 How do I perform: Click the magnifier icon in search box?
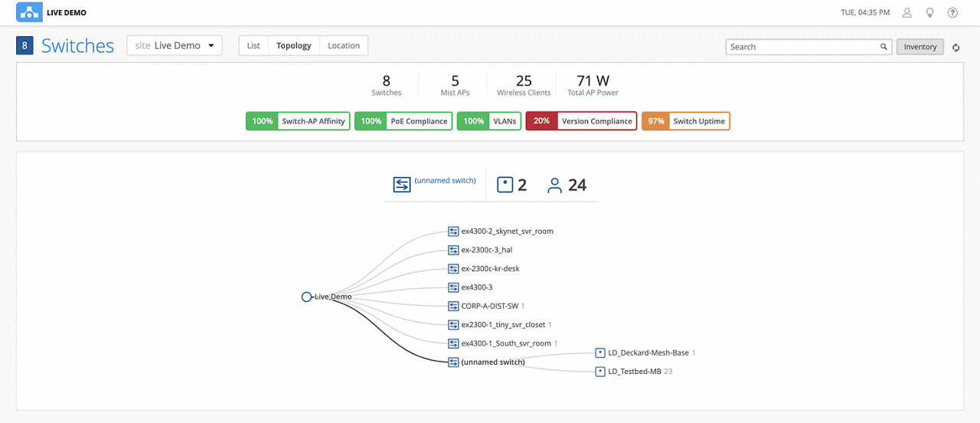click(884, 47)
